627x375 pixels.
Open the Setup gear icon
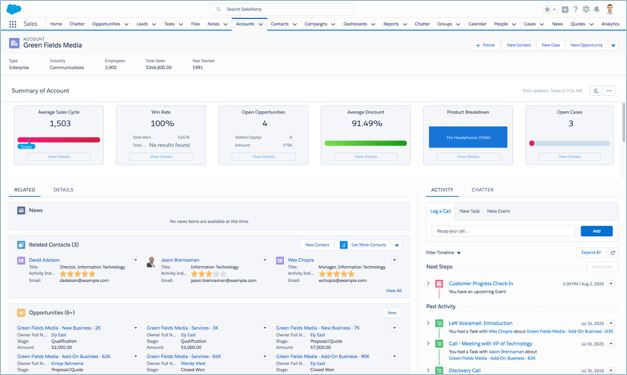(586, 9)
